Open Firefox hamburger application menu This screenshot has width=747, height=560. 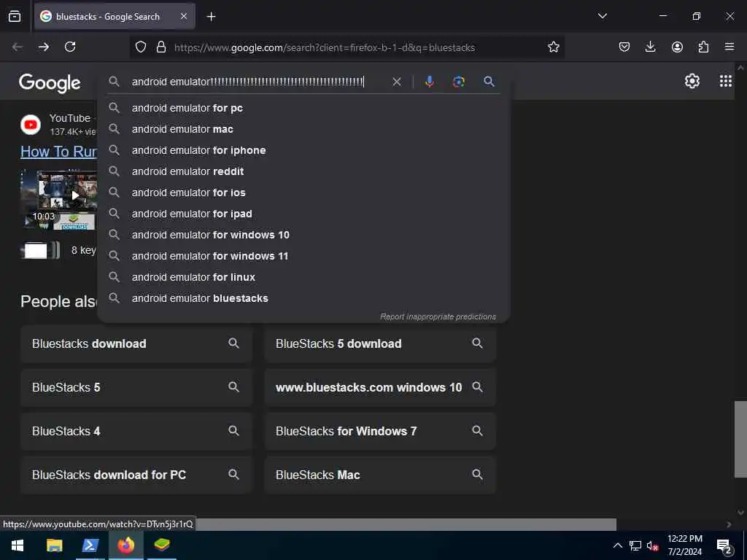tap(729, 47)
